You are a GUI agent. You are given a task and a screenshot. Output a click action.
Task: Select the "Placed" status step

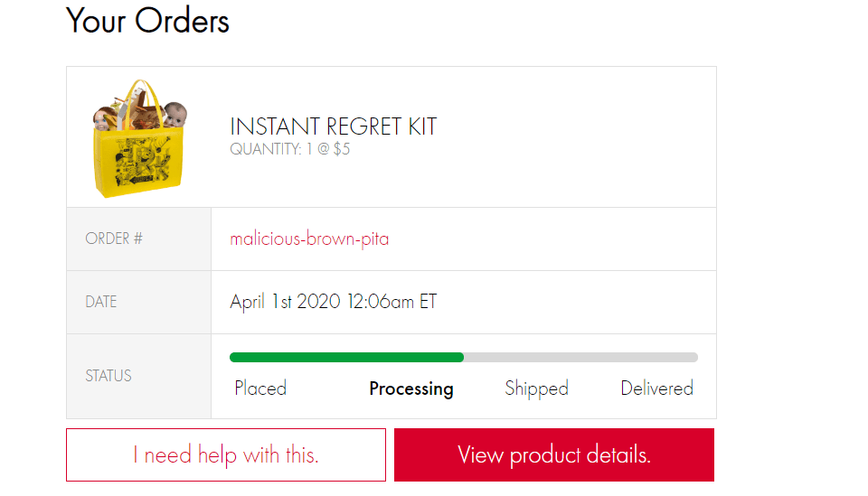tap(260, 388)
